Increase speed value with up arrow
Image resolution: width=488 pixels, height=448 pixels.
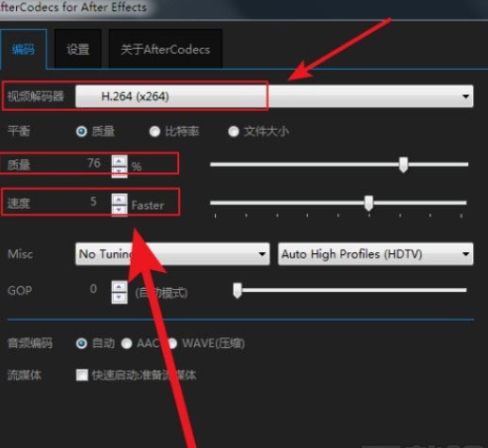(120, 200)
